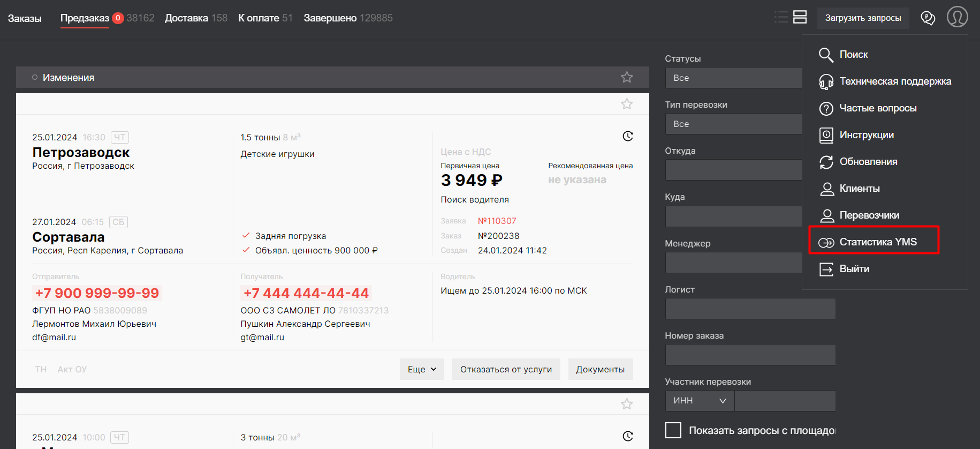The height and width of the screenshot is (449, 980).
Task: Select Статистика YMS menu item
Action: 878,242
